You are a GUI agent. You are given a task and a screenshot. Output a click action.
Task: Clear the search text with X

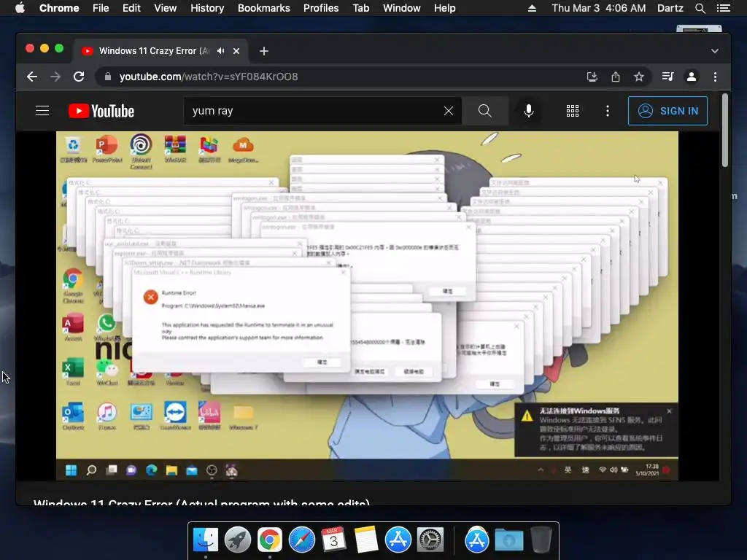point(449,111)
